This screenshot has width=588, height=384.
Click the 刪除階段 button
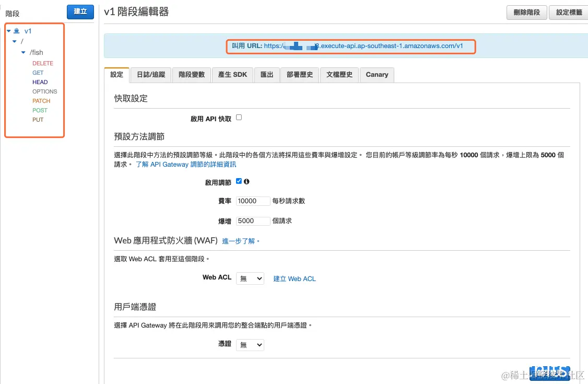click(526, 13)
